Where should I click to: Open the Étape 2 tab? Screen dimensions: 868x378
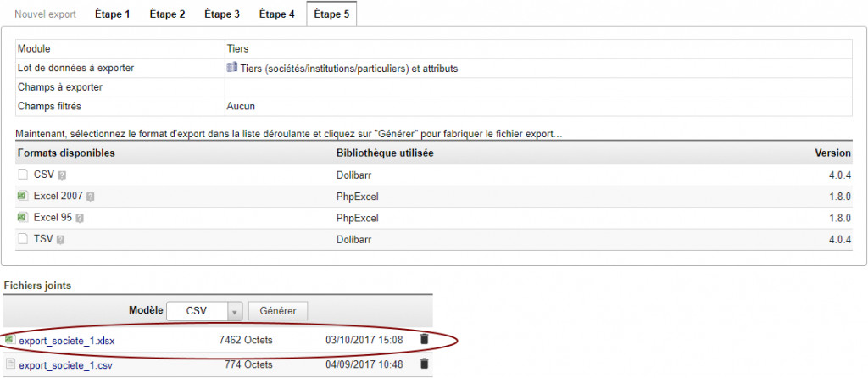click(167, 14)
